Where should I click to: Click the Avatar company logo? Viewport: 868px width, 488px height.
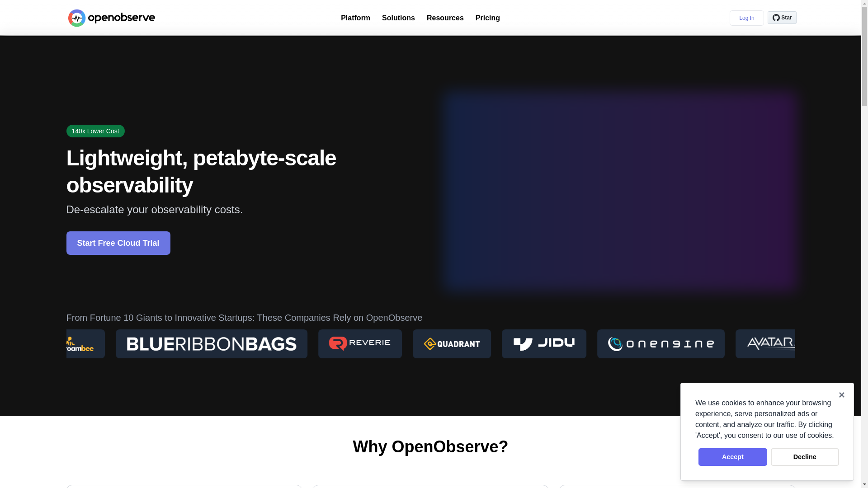[765, 344]
